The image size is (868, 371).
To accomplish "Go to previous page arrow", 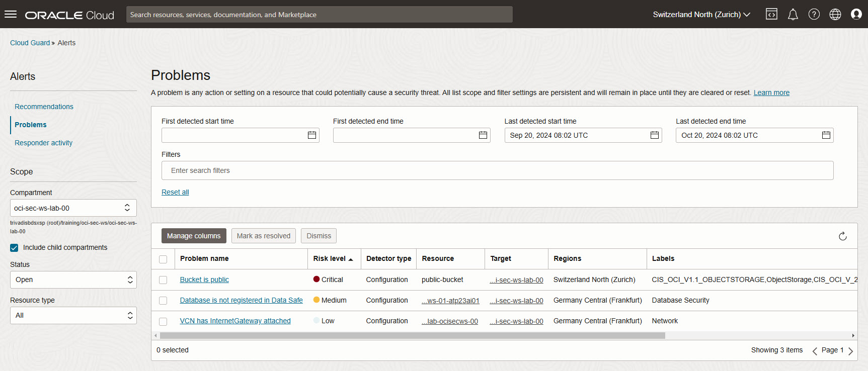I will [815, 351].
